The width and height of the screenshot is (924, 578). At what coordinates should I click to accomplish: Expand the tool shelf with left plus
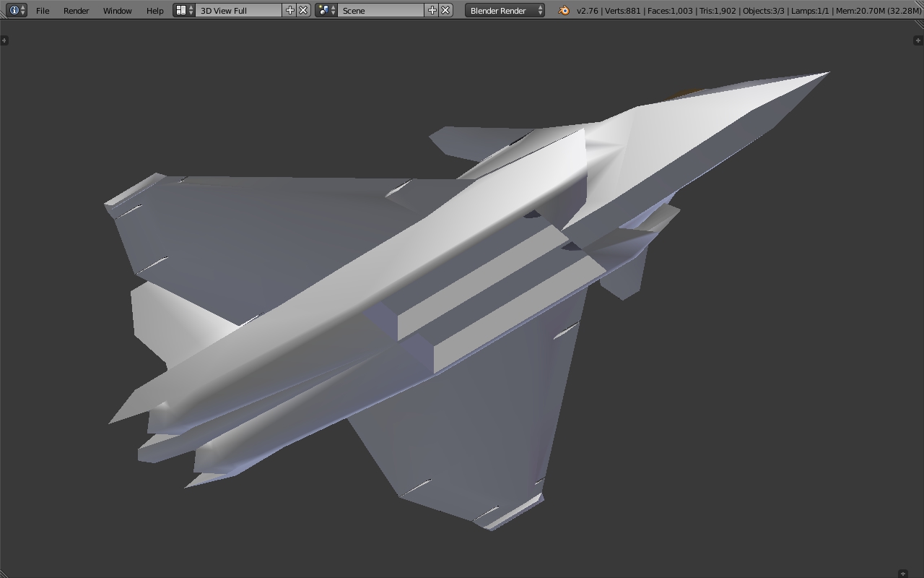4,40
